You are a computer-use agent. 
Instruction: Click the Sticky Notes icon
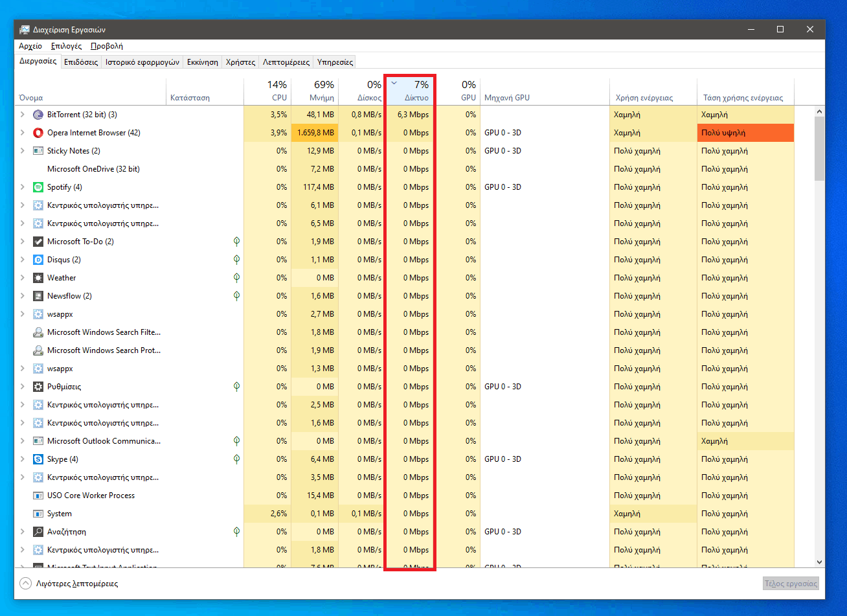tap(38, 151)
